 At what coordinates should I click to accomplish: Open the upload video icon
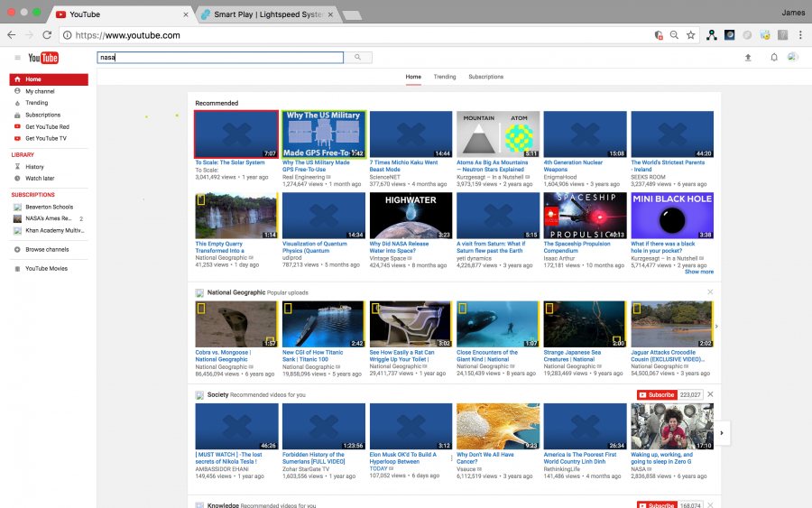click(x=748, y=58)
